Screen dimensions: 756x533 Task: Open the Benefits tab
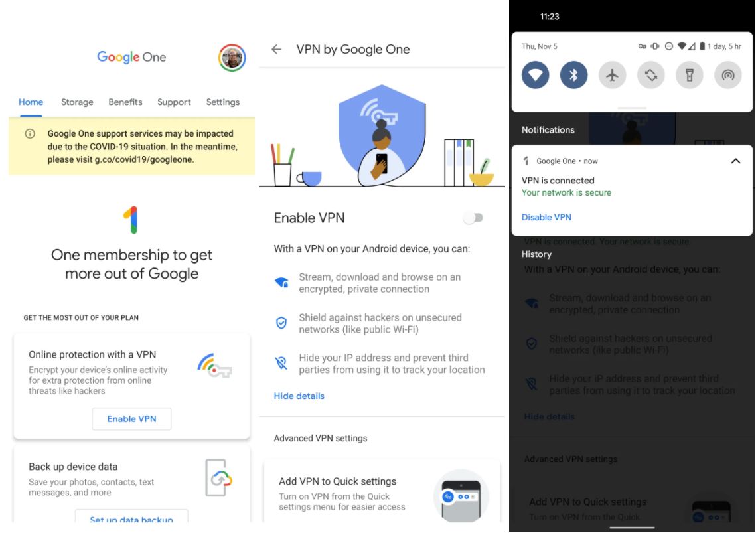point(125,102)
